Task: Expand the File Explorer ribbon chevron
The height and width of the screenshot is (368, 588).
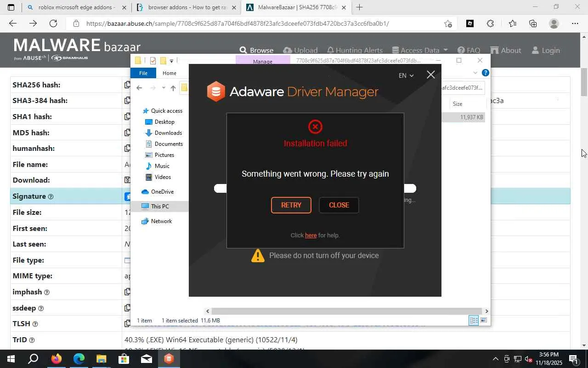Action: (x=475, y=73)
